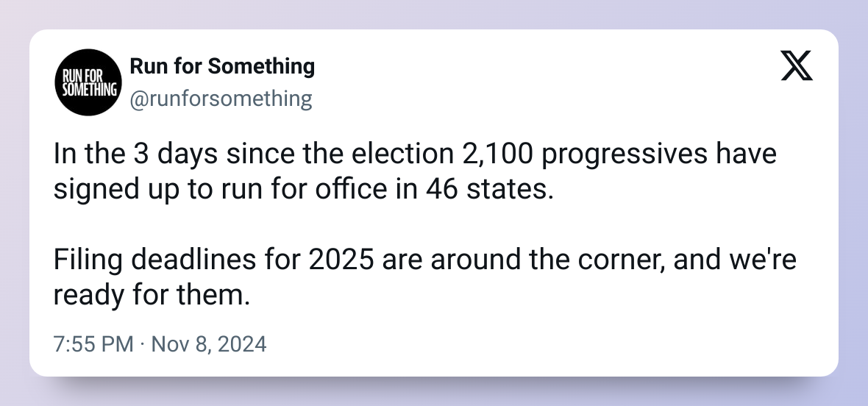Open the Run for Something display name

coord(221,66)
